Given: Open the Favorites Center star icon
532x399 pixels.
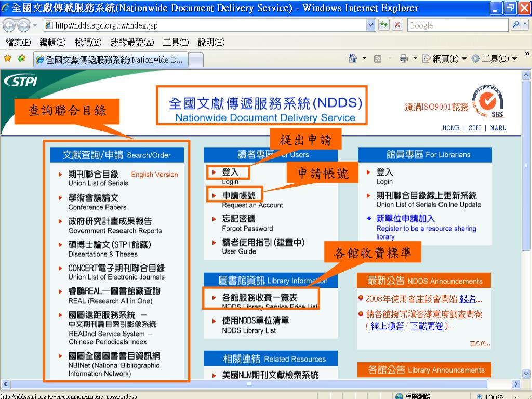Looking at the screenshot, I should pyautogui.click(x=7, y=58).
